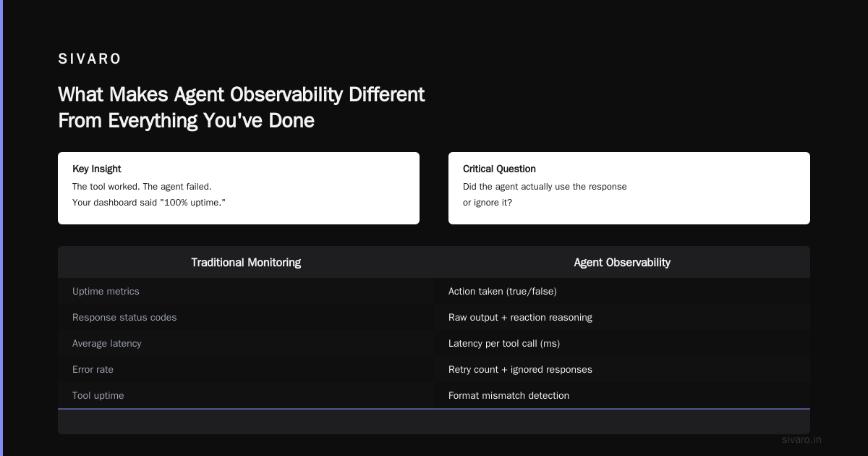
Task: Click 'Did the agent actually use the response' text
Action: pos(545,186)
